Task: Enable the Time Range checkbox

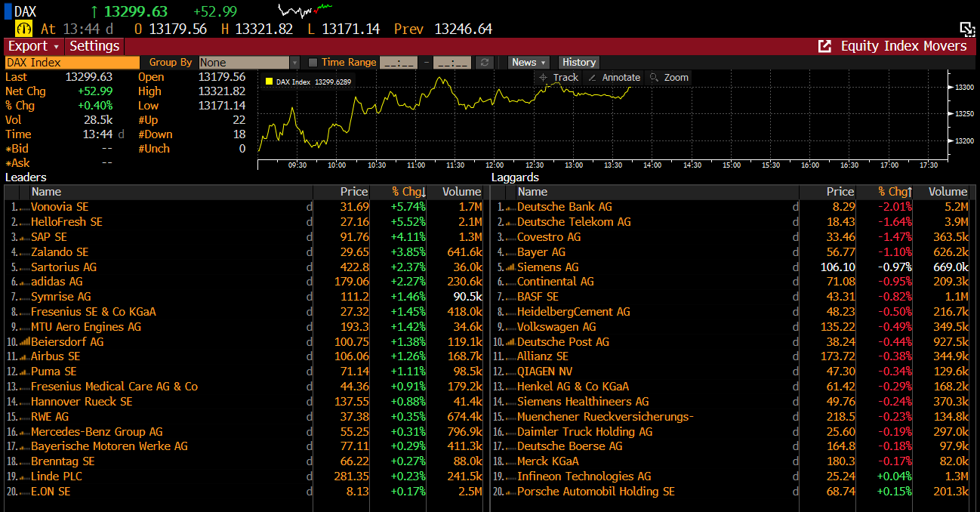Action: [313, 63]
